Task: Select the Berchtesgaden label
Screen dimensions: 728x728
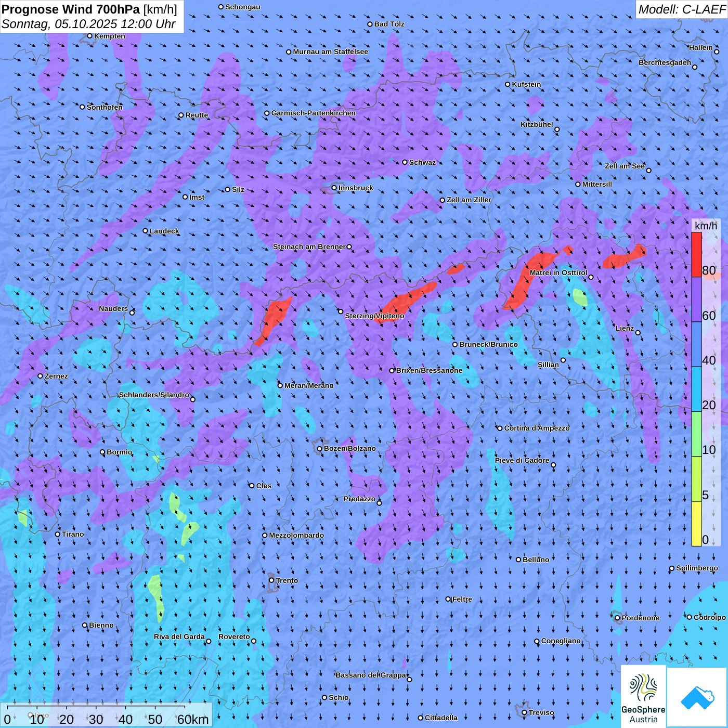Action: pyautogui.click(x=665, y=62)
